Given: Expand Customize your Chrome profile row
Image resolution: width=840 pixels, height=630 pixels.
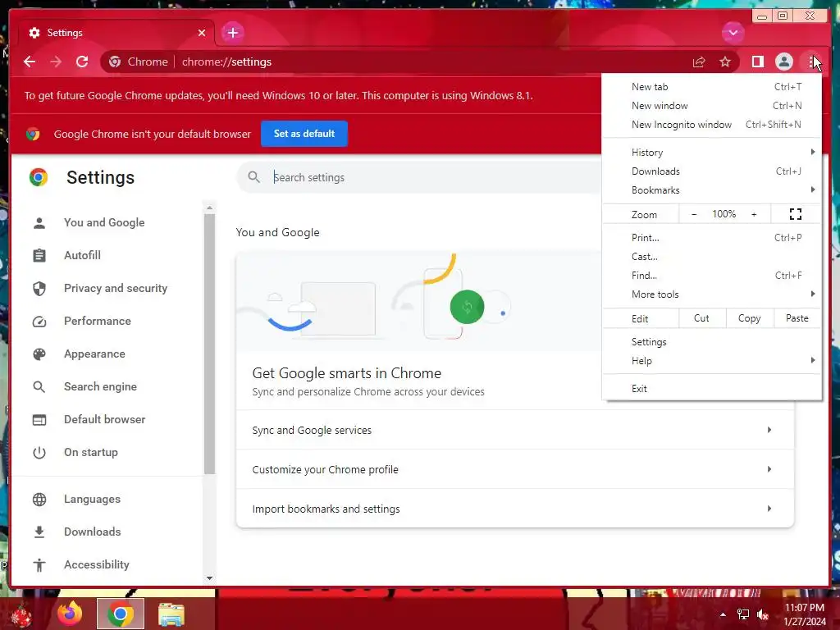Looking at the screenshot, I should (515, 469).
